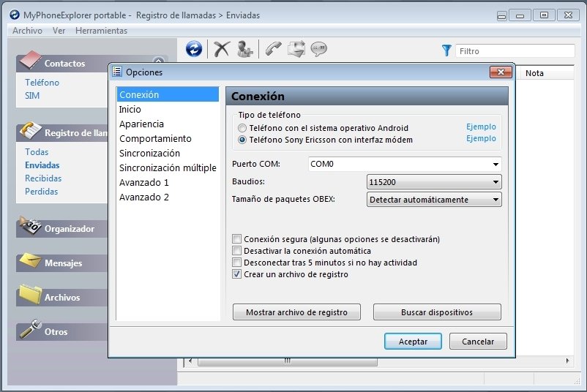Open the Herramientas menu

coord(101,31)
